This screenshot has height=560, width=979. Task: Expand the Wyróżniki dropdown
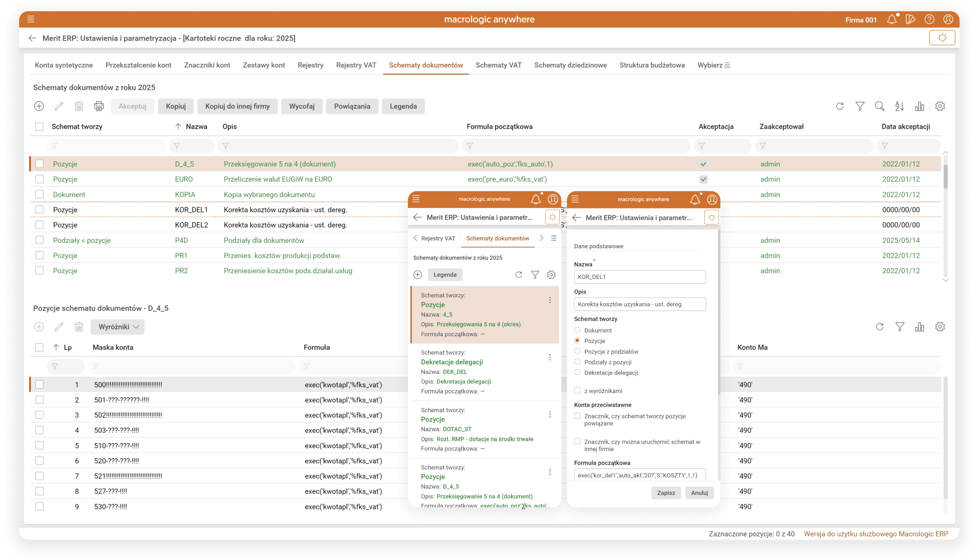[x=118, y=327]
